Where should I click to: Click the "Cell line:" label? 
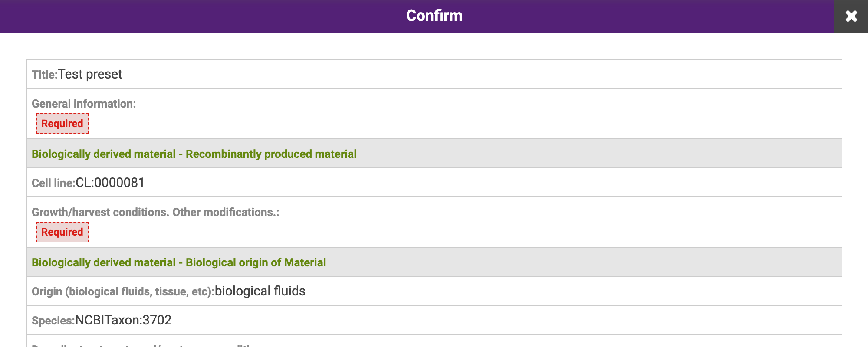tap(53, 183)
